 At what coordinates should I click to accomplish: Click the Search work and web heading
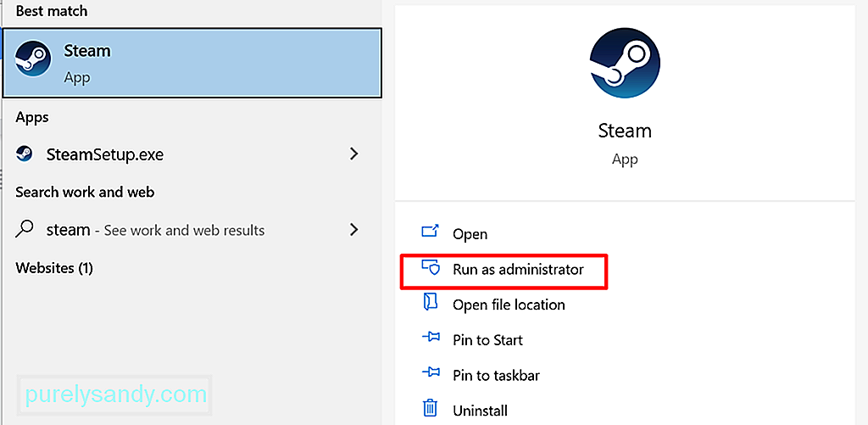coord(85,193)
